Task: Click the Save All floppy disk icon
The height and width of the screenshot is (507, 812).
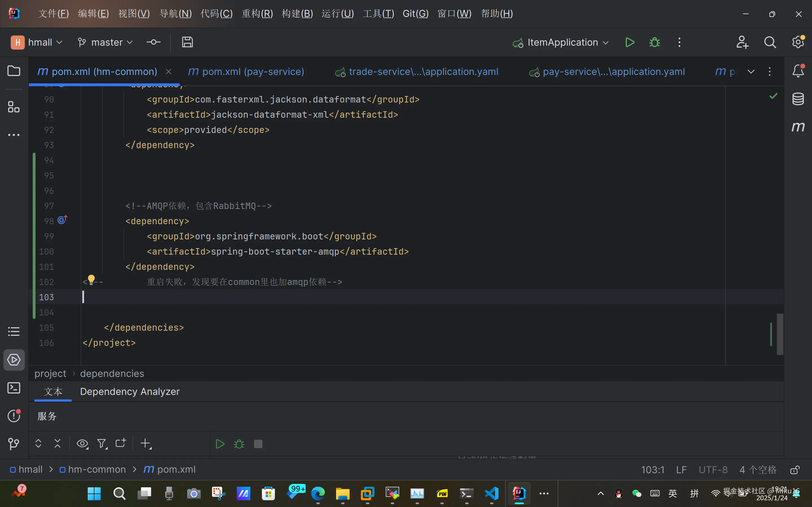Action: click(187, 42)
